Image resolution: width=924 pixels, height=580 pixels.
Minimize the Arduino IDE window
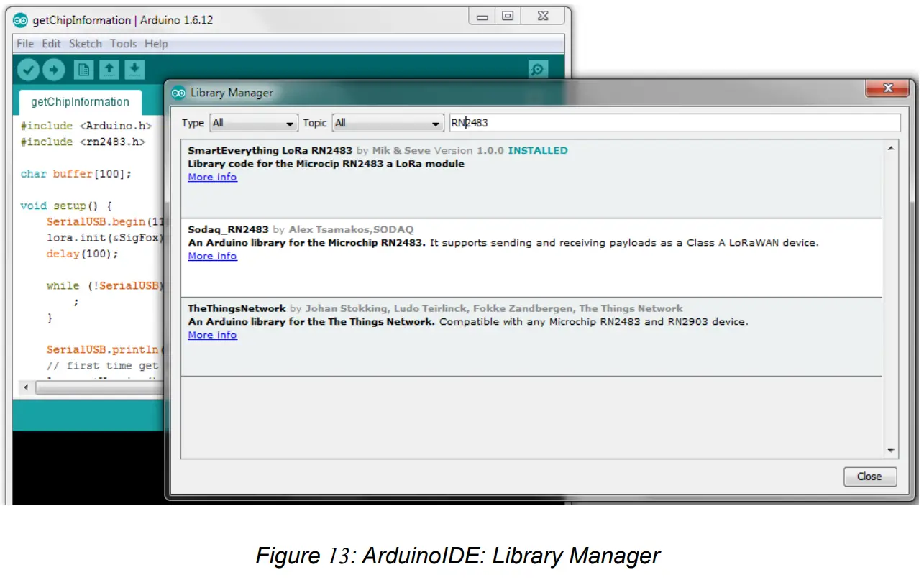[x=482, y=16]
